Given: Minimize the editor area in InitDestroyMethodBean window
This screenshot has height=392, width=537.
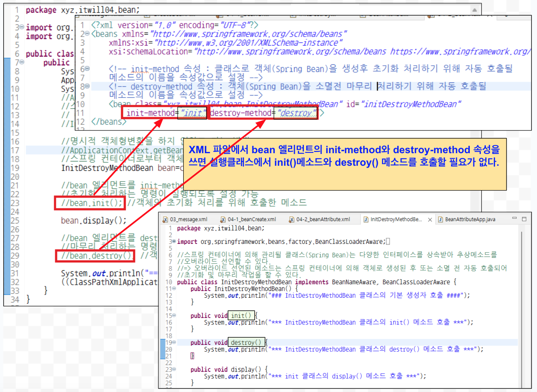Looking at the screenshot, I should [x=514, y=218].
